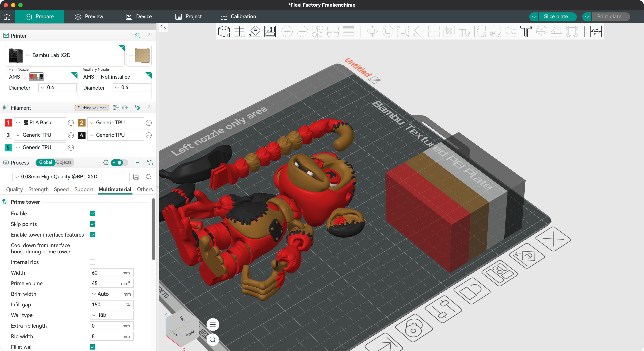The width and height of the screenshot is (644, 351).
Task: Select the Lay on face tool
Action: pos(418,31)
